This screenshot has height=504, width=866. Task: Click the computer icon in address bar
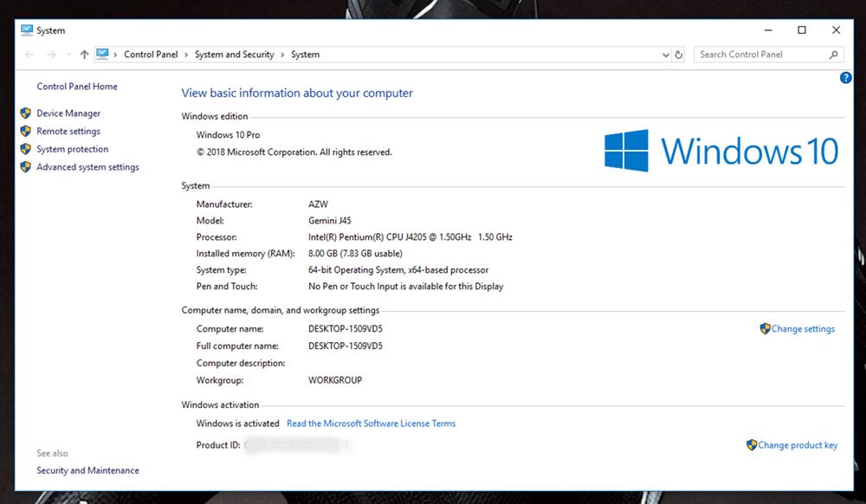[103, 54]
